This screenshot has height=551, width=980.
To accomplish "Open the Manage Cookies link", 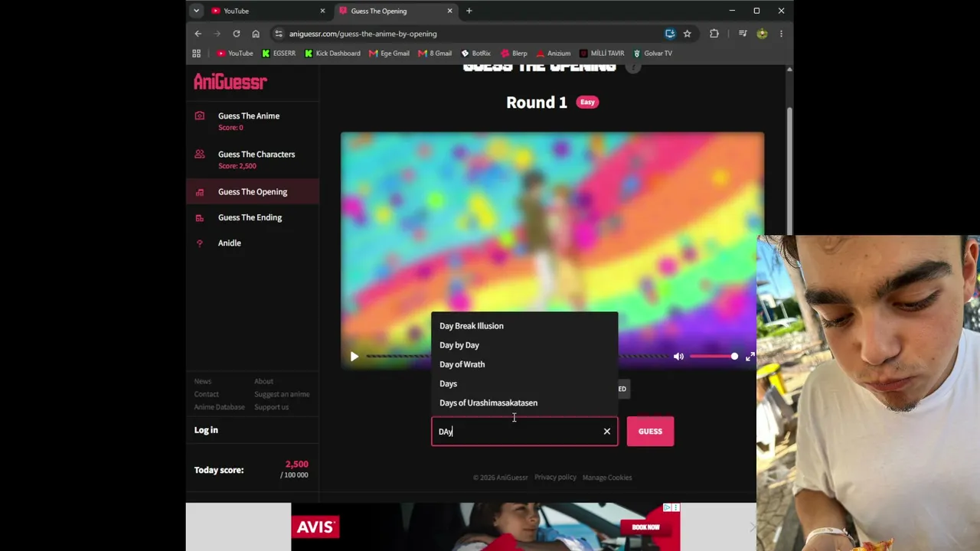I will pyautogui.click(x=607, y=478).
